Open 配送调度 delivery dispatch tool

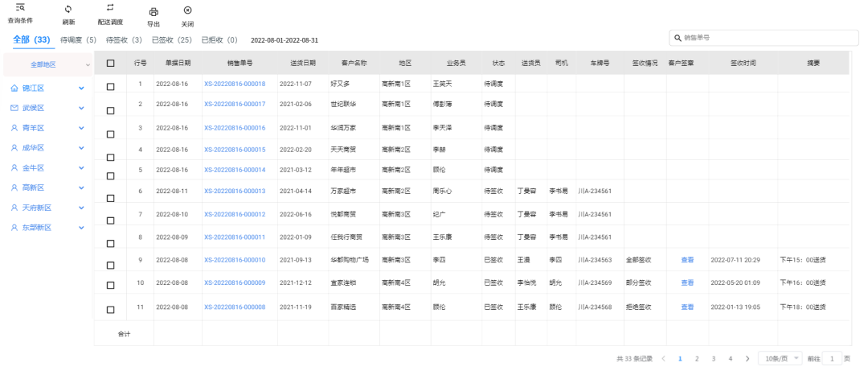coord(110,8)
